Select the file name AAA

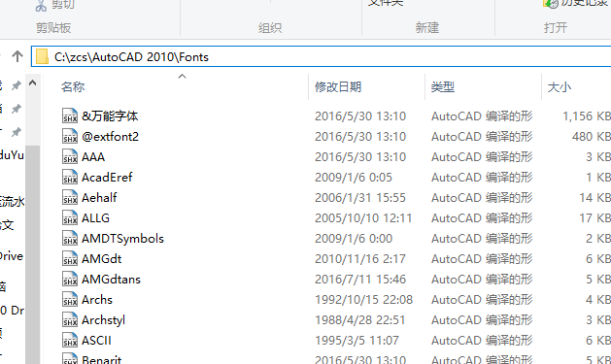pyautogui.click(x=93, y=157)
